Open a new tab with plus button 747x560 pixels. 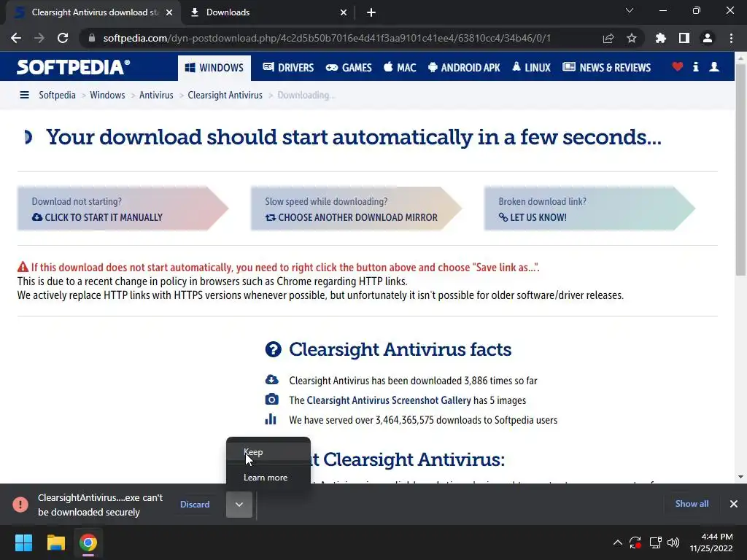371,13
